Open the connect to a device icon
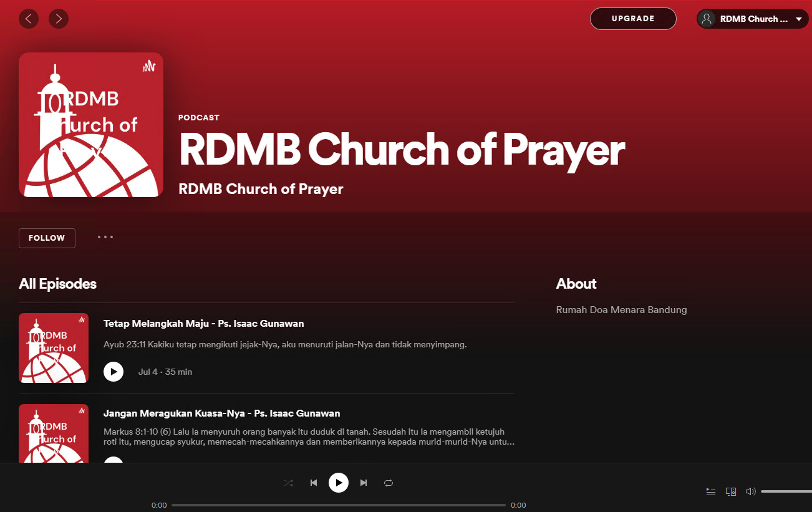 tap(731, 491)
